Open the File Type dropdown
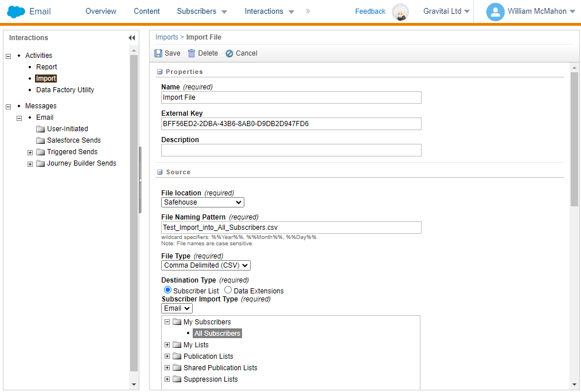The height and width of the screenshot is (392, 581). (206, 265)
